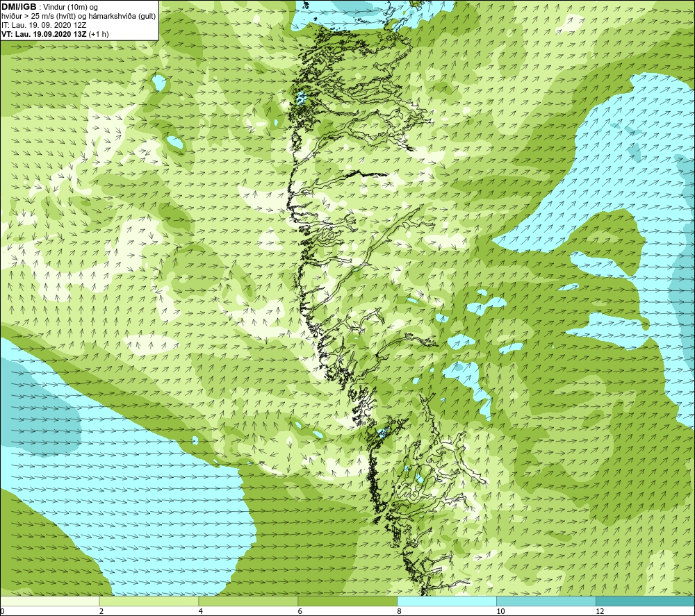This screenshot has width=695, height=616.
Task: Click the scale label '2'
Action: click(101, 612)
